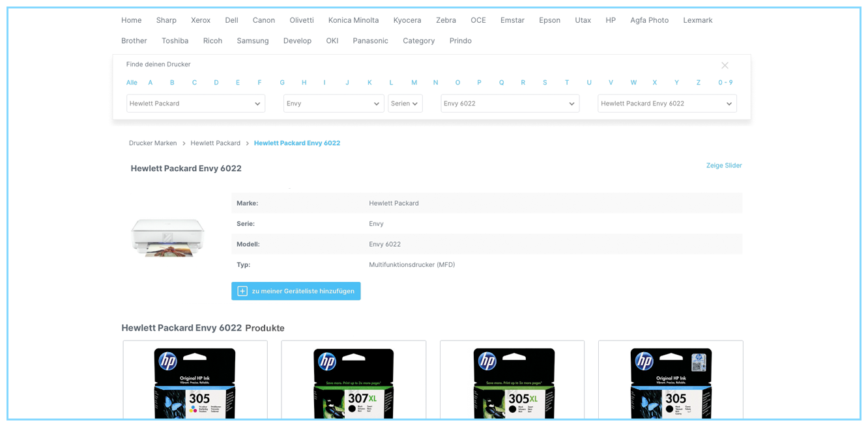Filter printers by letter S

coord(545,83)
